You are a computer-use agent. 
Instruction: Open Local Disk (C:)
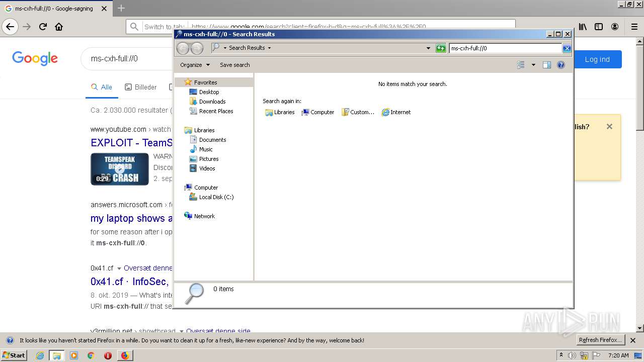tap(211, 197)
